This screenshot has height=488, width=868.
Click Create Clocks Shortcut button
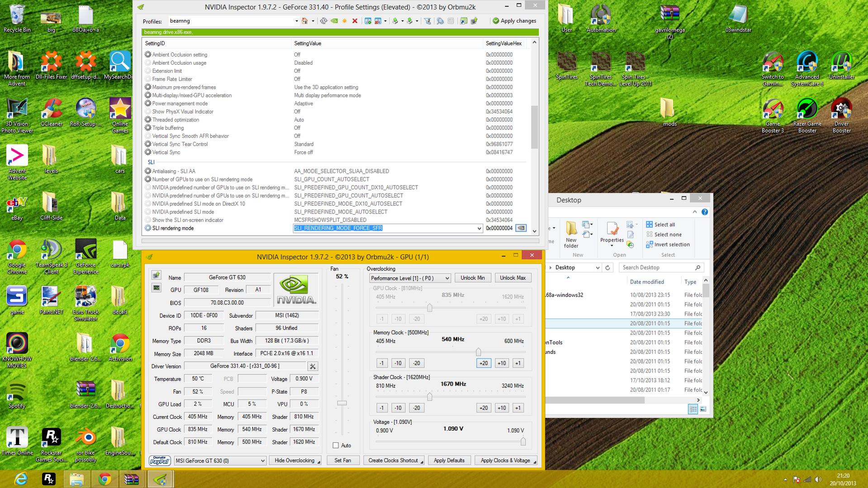point(393,460)
